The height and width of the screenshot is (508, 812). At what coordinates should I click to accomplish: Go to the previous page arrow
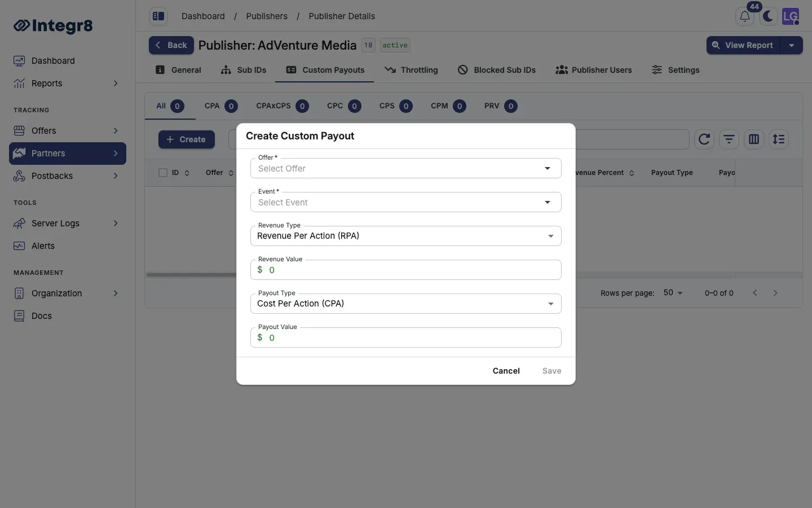754,292
